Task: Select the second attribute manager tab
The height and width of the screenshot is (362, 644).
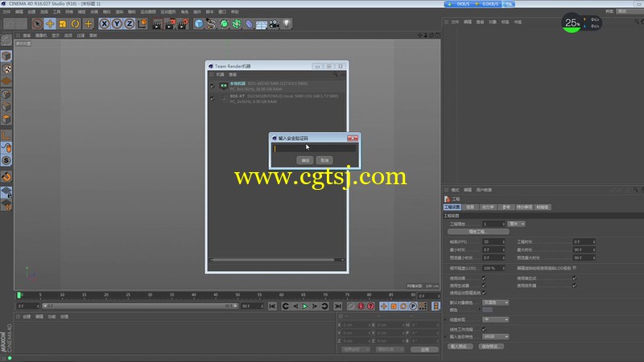Action: pos(470,208)
